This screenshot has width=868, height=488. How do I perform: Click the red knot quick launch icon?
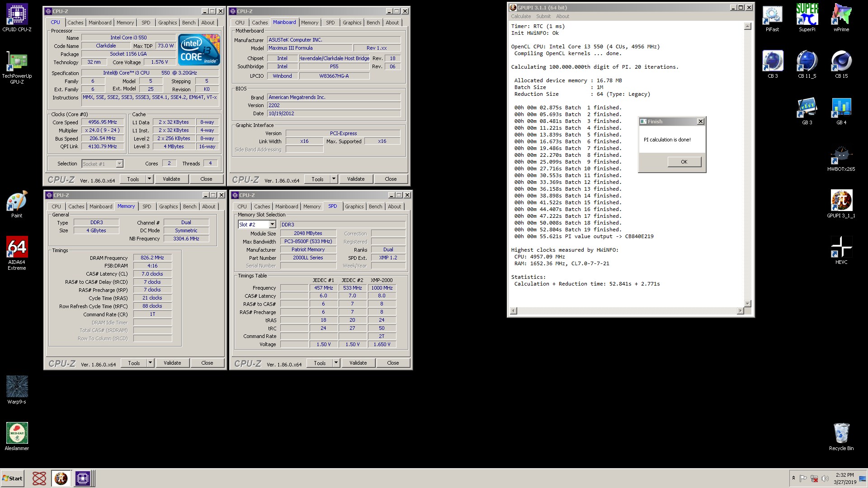coord(39,478)
